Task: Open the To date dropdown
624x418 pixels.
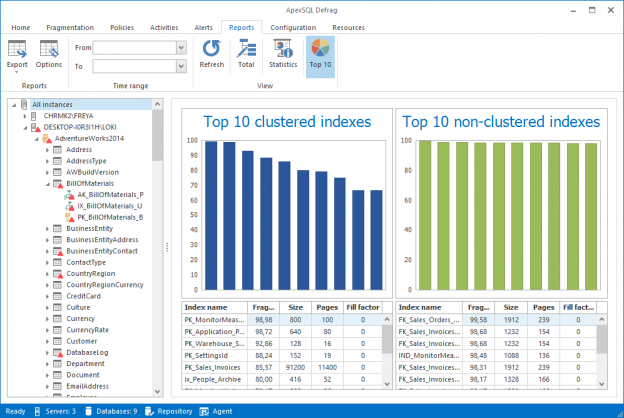Action: 181,66
